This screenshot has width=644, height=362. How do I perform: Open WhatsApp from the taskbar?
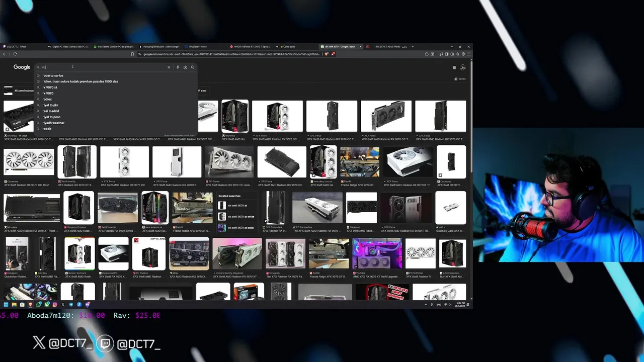[39, 304]
